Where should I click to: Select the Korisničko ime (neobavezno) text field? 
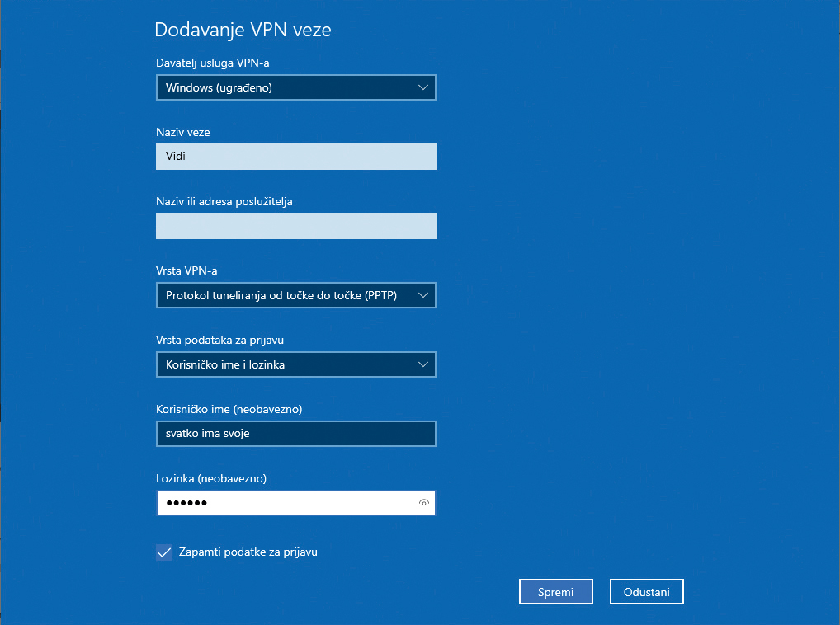[295, 434]
